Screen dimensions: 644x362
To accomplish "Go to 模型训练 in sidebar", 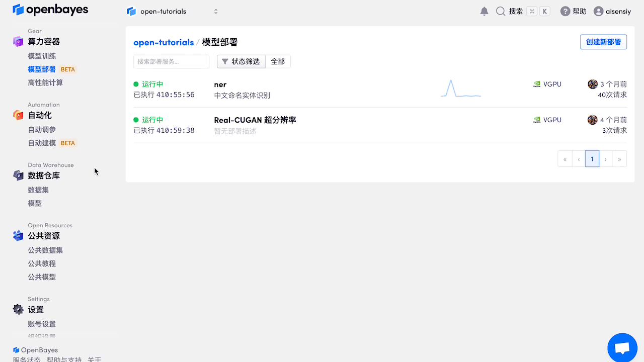I will (x=42, y=56).
